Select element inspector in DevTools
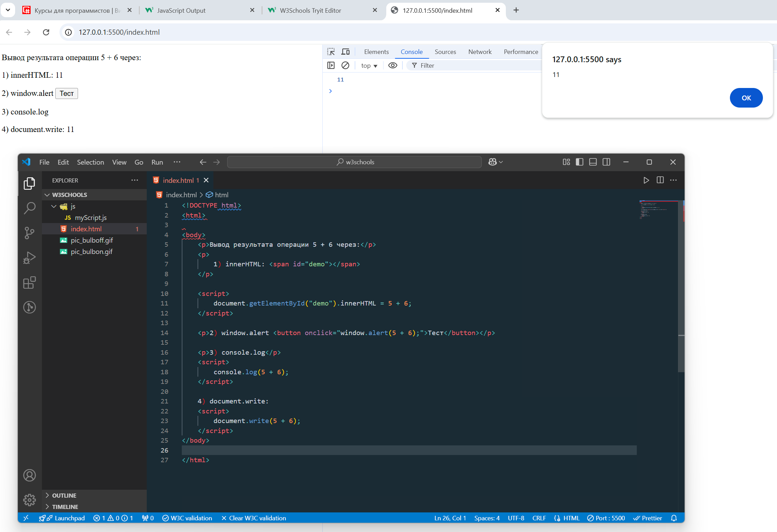Viewport: 777px width, 532px height. click(331, 52)
